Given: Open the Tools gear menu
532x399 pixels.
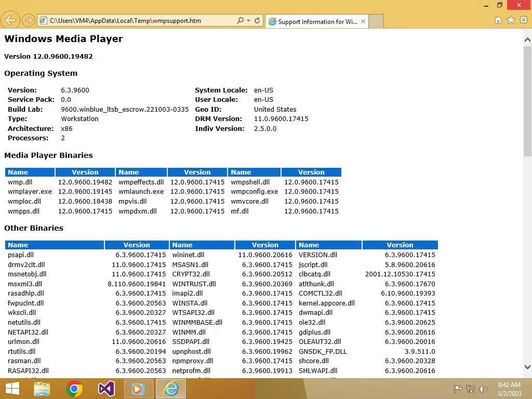Looking at the screenshot, I should click(x=524, y=20).
